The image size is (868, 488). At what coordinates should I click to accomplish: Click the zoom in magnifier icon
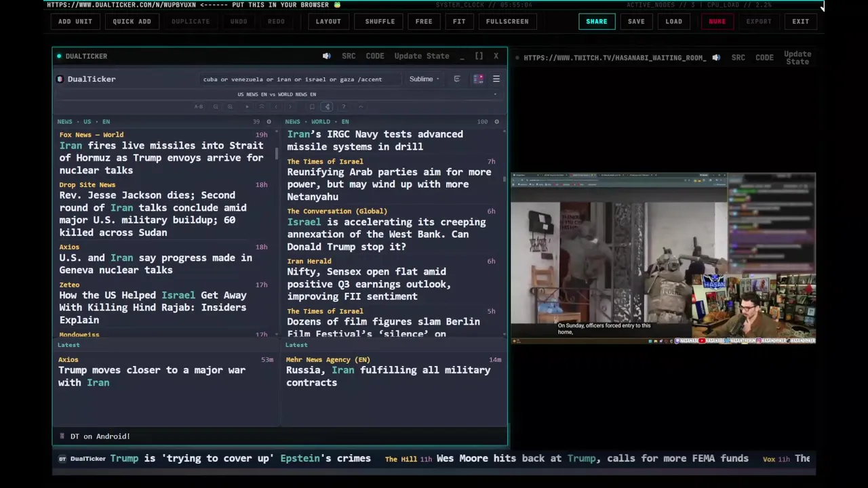click(x=230, y=106)
